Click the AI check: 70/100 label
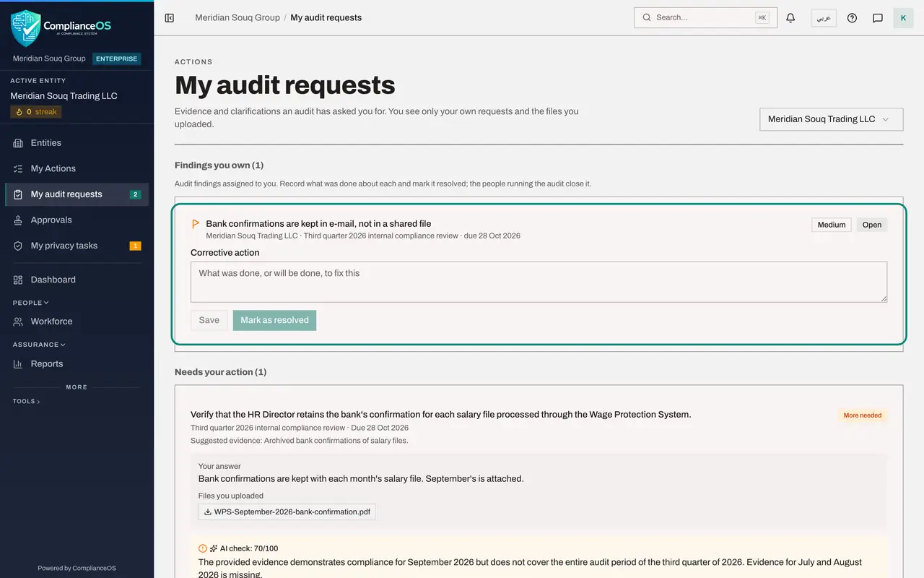 click(249, 548)
